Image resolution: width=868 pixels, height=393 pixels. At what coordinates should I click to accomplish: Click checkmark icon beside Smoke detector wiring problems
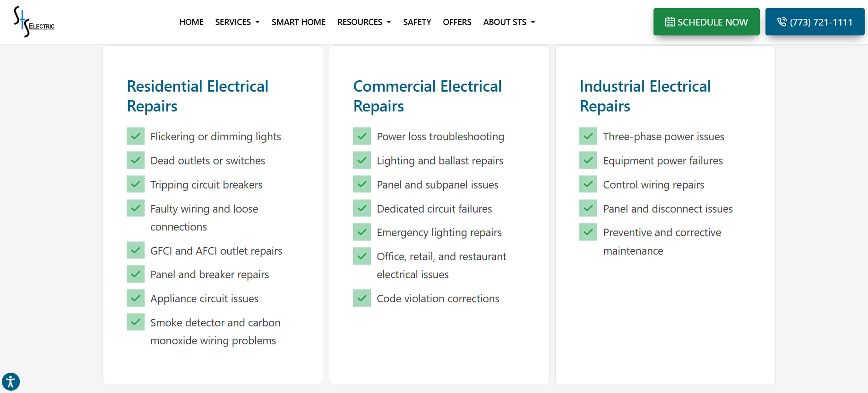136,322
